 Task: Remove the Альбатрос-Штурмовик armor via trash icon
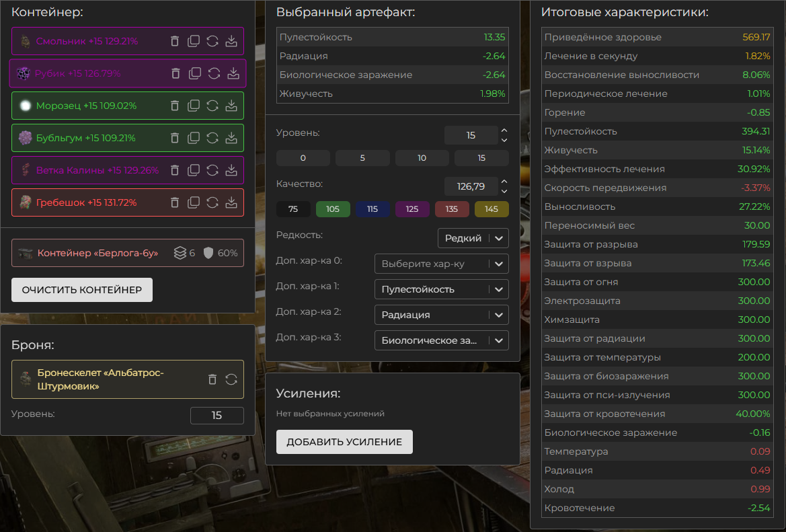pos(212,379)
